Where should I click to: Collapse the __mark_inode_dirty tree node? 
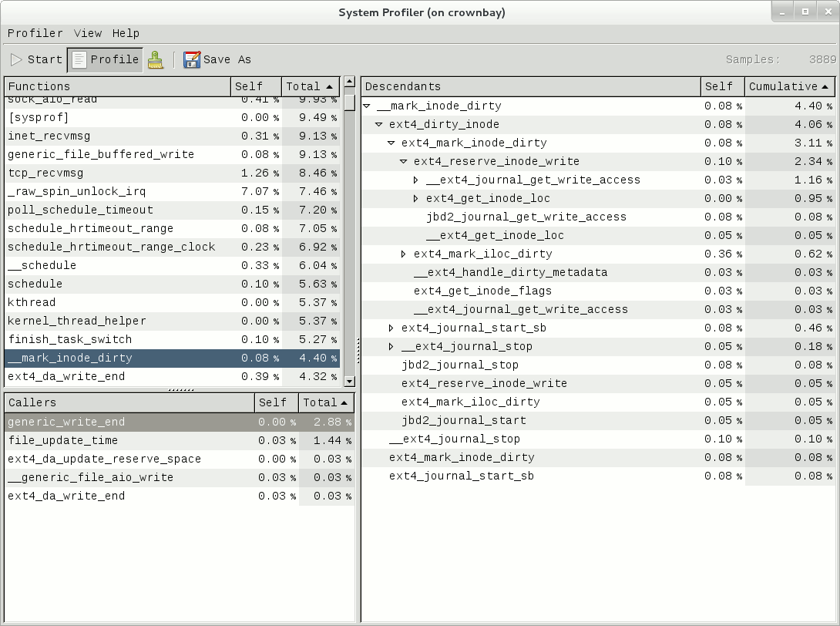367,106
